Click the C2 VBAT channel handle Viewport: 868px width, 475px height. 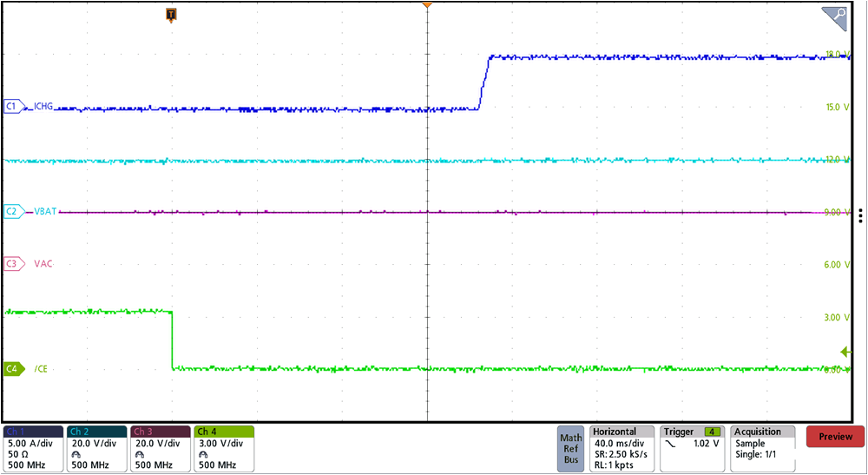click(x=12, y=211)
